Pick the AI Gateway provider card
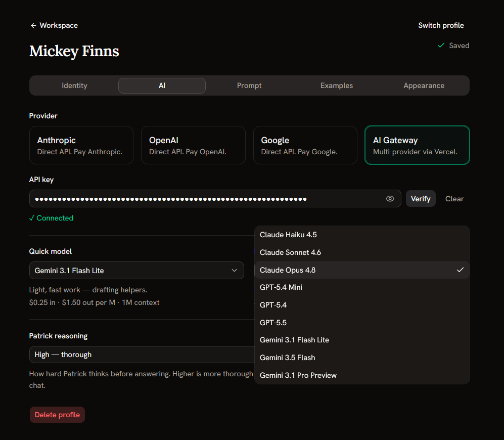The image size is (504, 440). tap(417, 145)
